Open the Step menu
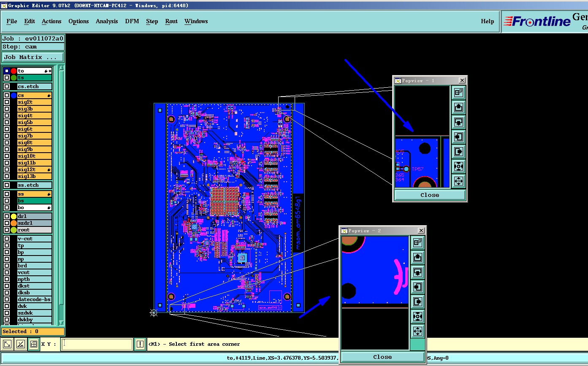 click(x=152, y=21)
